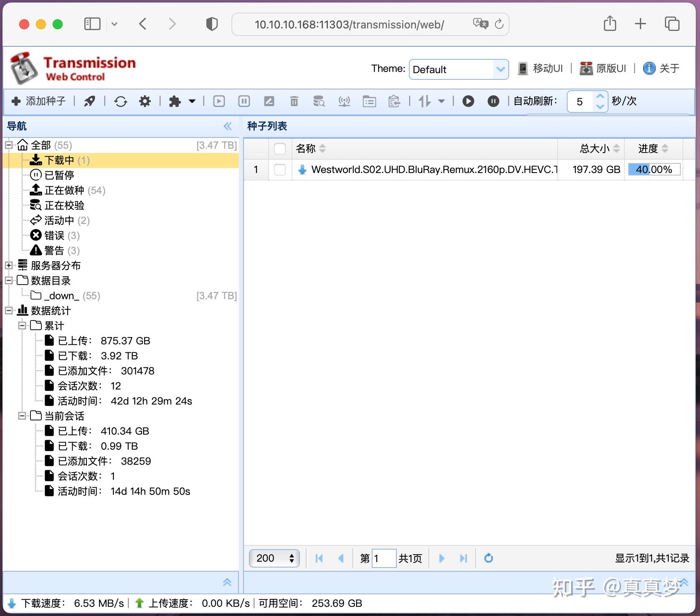Tick the checkbox for Westworld torrent row
This screenshot has height=616, width=700.
pyautogui.click(x=280, y=170)
